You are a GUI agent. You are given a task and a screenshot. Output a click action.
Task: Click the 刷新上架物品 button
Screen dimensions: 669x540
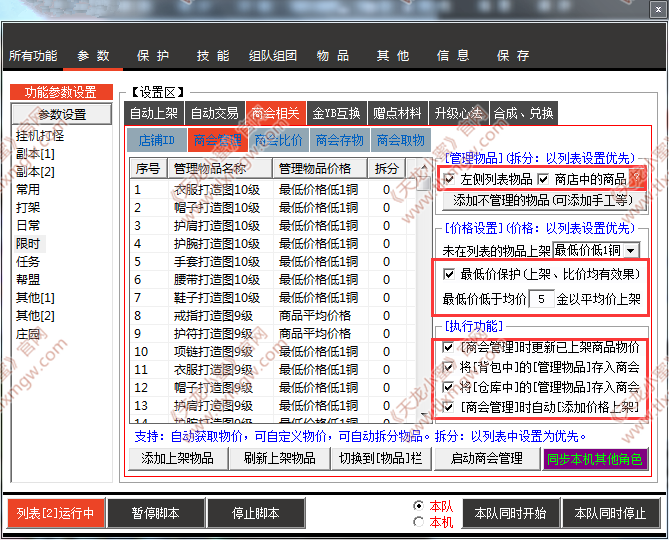point(279,459)
